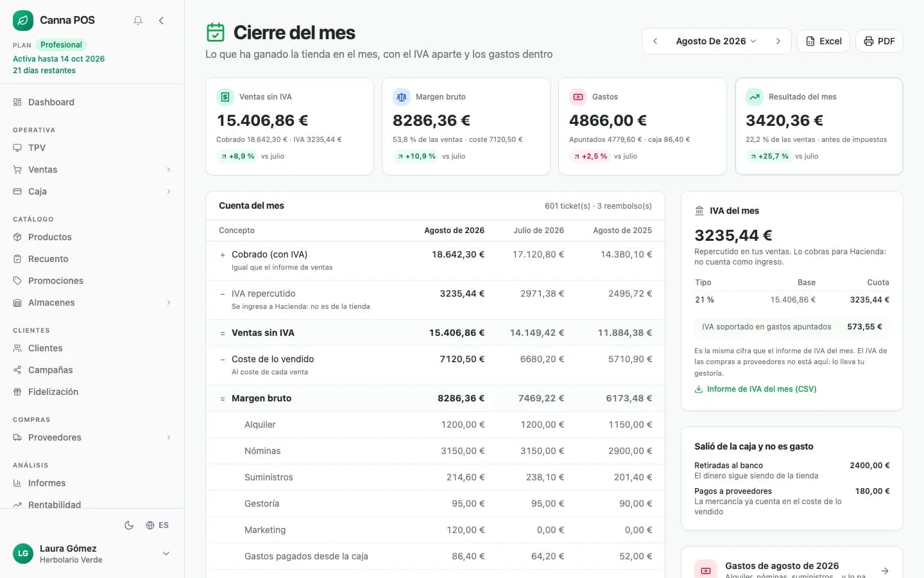The width and height of the screenshot is (924, 578).
Task: Export the report to Excel
Action: (x=824, y=41)
